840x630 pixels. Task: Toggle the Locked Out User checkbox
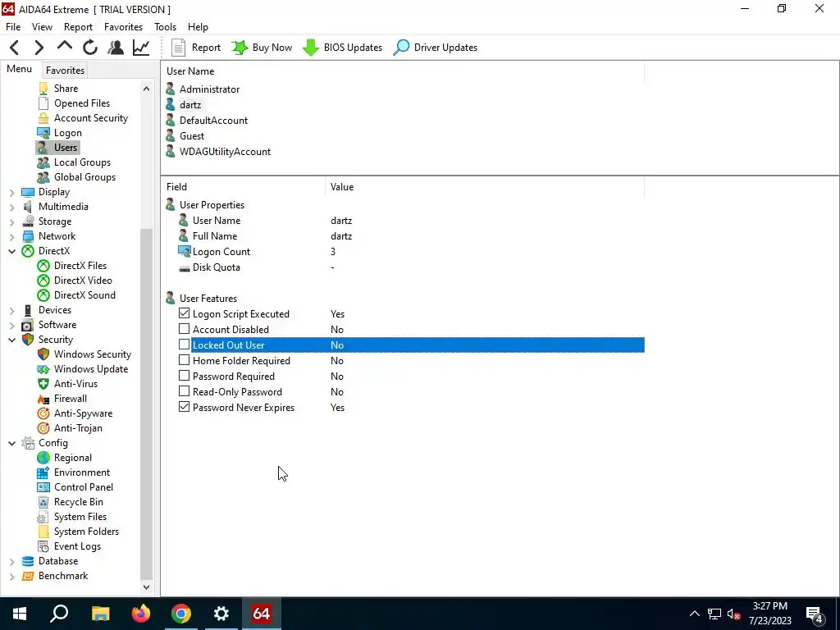coord(184,345)
